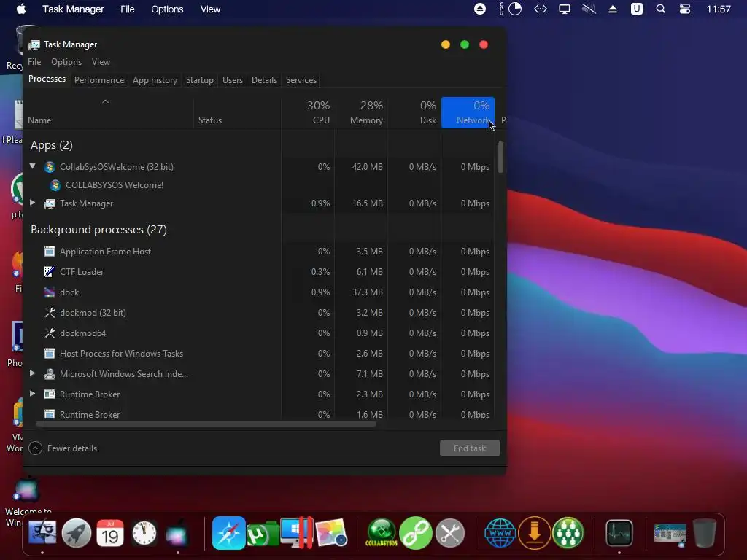
Task: Click the End task button
Action: (x=470, y=448)
